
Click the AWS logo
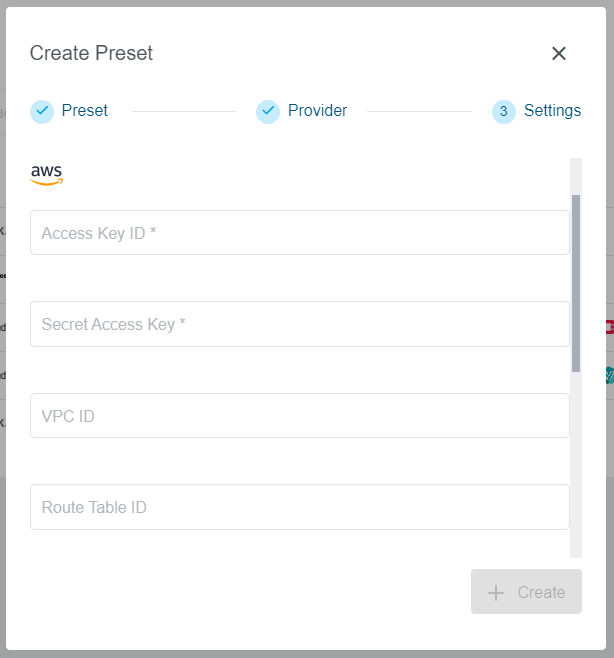tap(46, 175)
